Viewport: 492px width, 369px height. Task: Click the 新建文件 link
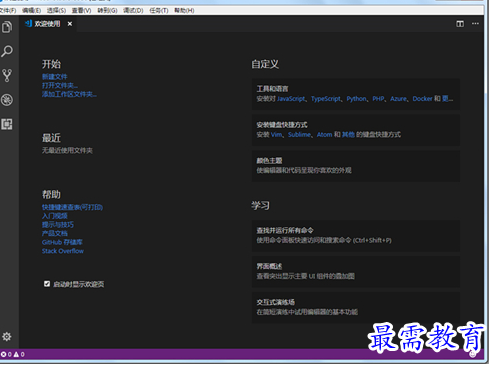[55, 77]
